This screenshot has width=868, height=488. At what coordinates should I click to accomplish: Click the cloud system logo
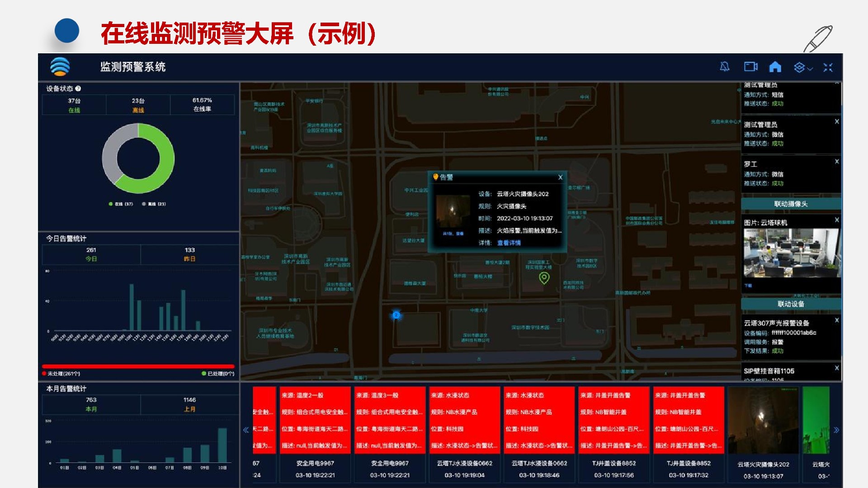tap(60, 67)
